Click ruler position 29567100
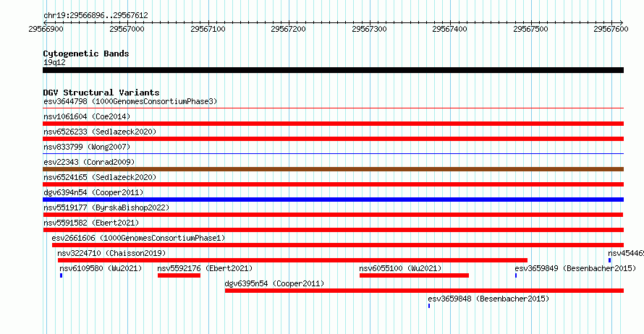The image size is (644, 334). 208,29
